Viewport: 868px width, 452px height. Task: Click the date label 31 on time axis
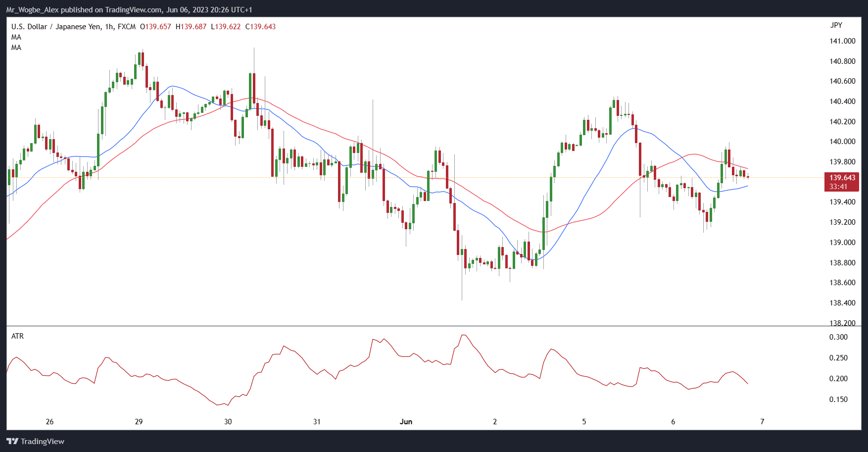[x=317, y=422]
